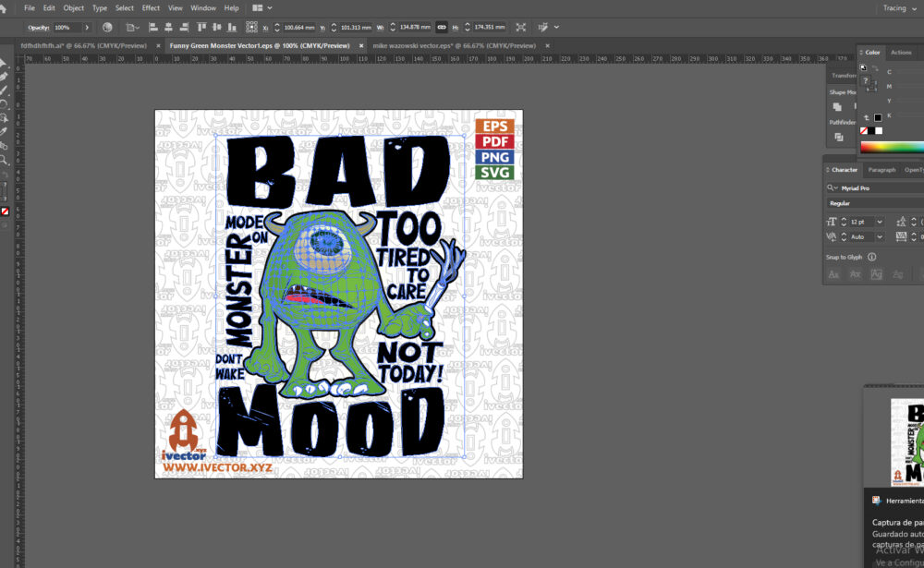Click Horizontal Align Left icon
Image resolution: width=924 pixels, height=568 pixels.
[153, 27]
